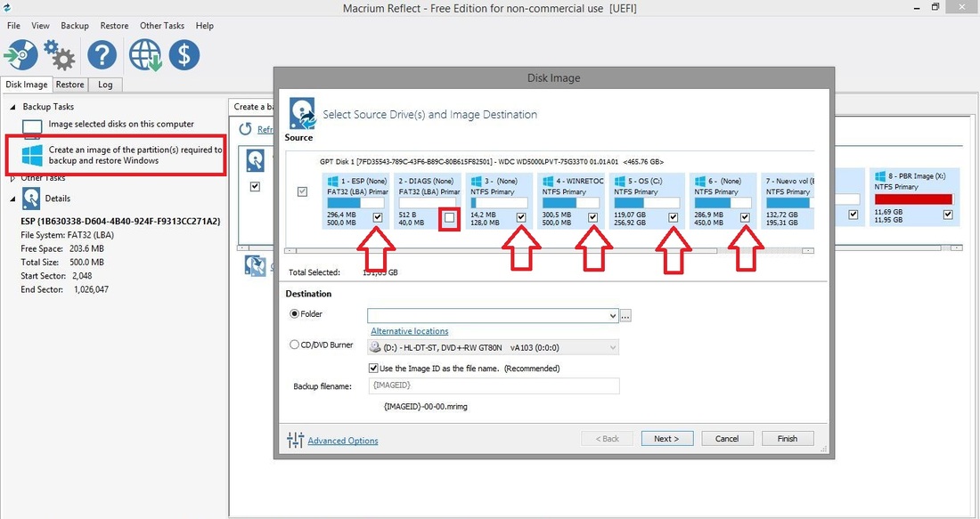Open the Help menu
980x519 pixels.
pos(204,26)
